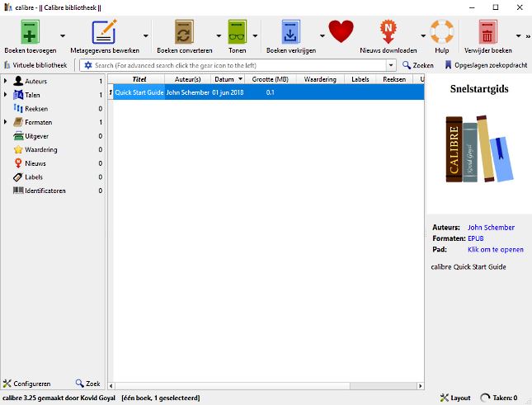
Task: Click the Nieuws downloaden icon
Action: (388, 32)
